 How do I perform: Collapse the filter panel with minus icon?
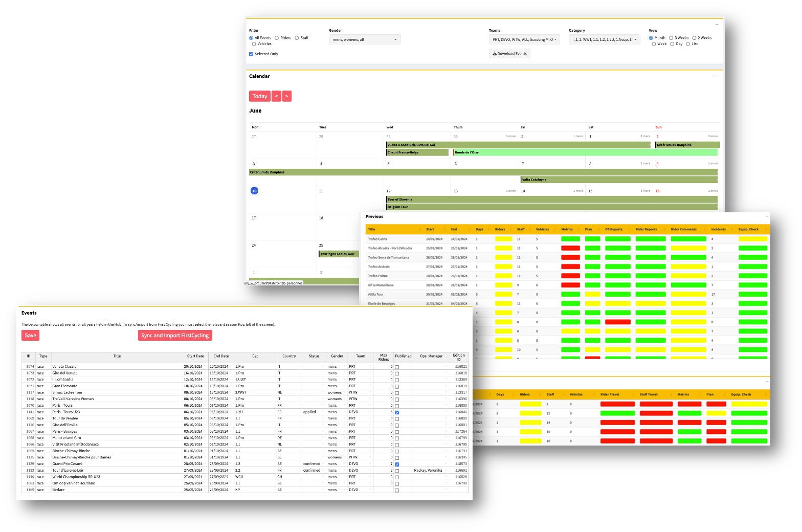[x=717, y=24]
